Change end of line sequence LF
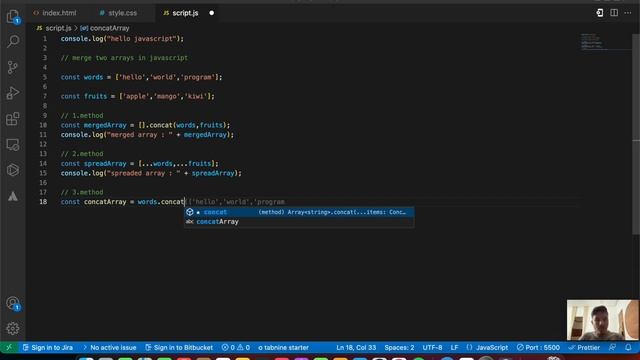The height and width of the screenshot is (360, 640). point(454,347)
